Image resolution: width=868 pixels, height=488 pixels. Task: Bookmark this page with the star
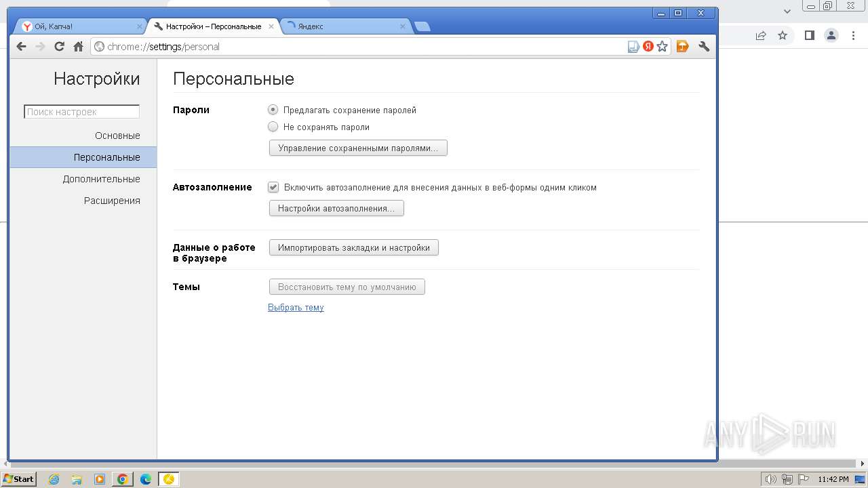(663, 47)
